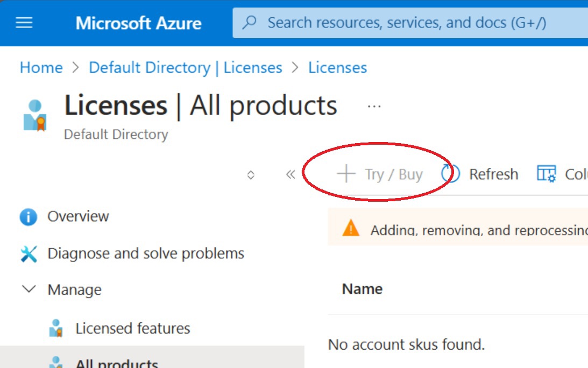Click the Diagnose wrench tools icon
The height and width of the screenshot is (368, 588).
29,254
